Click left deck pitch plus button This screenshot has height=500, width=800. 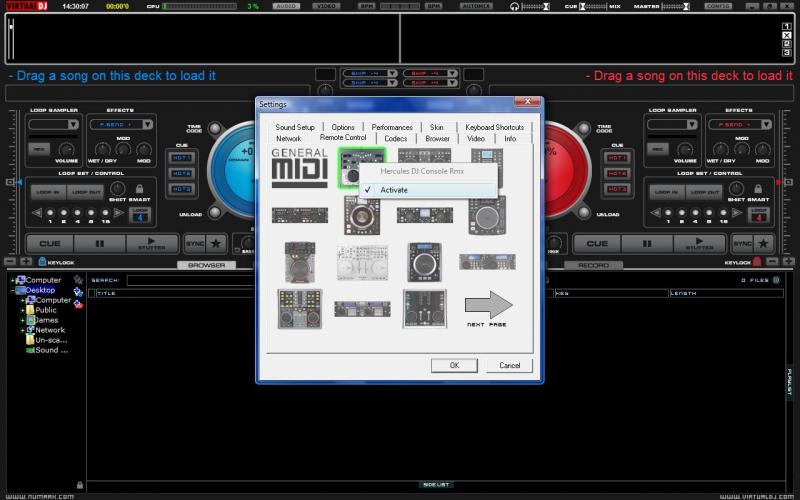(x=26, y=262)
